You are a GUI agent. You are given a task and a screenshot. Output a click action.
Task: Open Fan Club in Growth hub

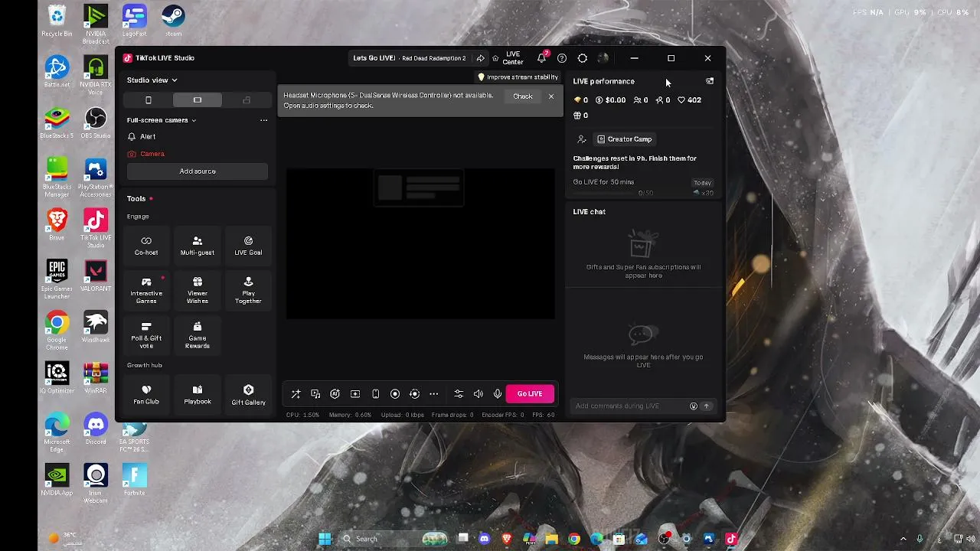[x=146, y=395]
